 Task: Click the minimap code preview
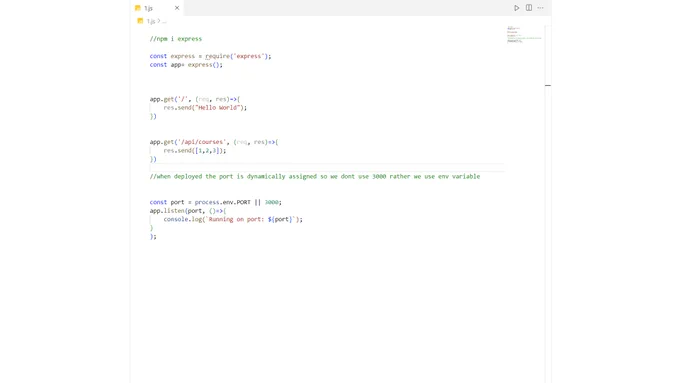click(x=524, y=35)
